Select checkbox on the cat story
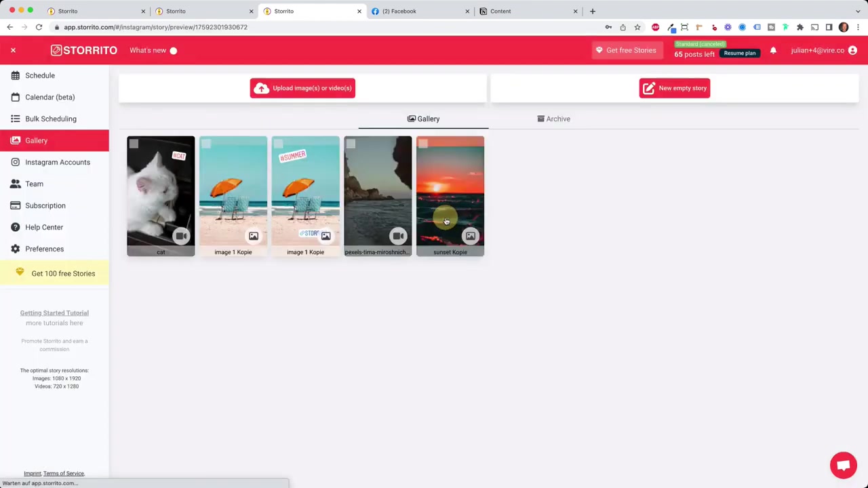This screenshot has height=488, width=868. tap(134, 144)
